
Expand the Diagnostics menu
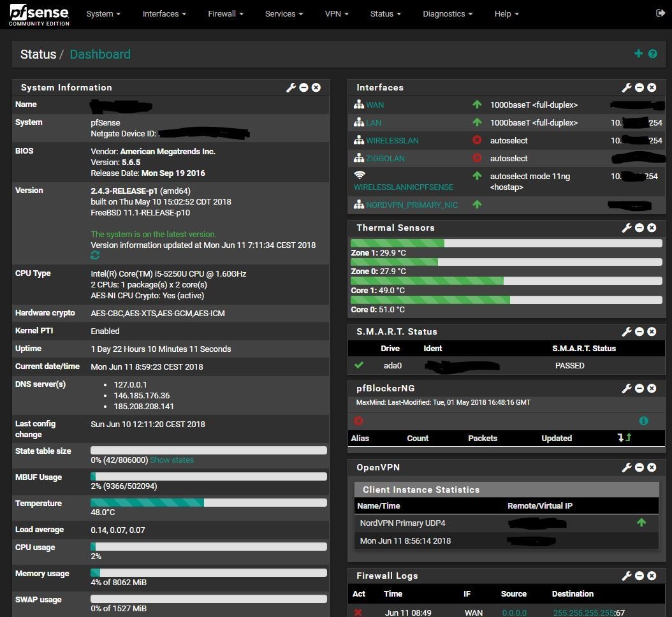pos(448,14)
